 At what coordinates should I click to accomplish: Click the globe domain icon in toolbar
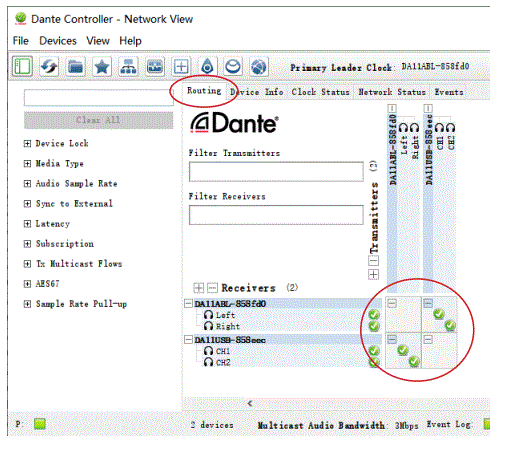(x=259, y=67)
